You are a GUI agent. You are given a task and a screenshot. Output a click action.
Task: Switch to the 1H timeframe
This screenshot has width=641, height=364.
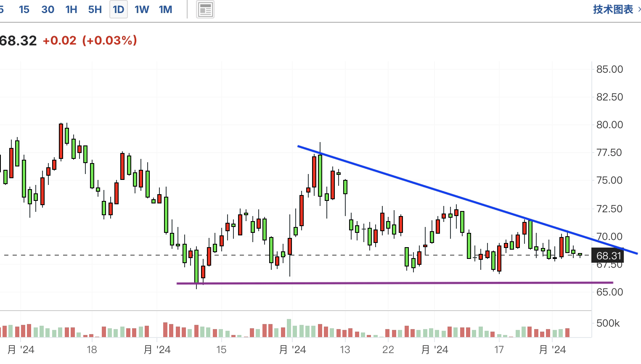(72, 10)
